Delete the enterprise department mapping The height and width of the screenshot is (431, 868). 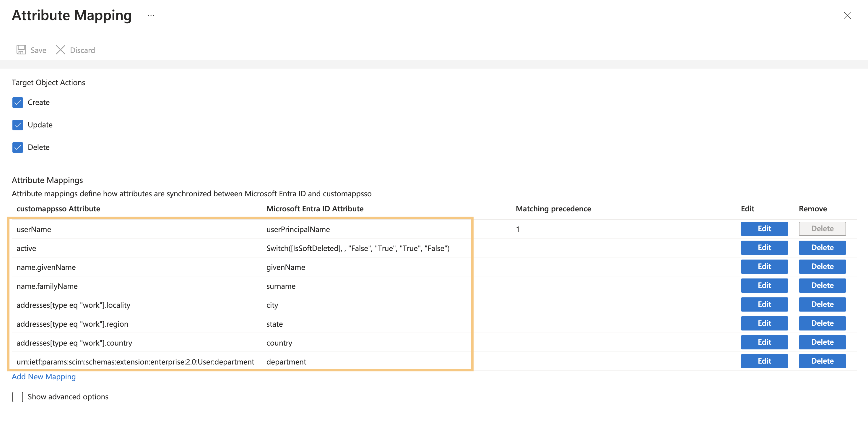point(822,361)
